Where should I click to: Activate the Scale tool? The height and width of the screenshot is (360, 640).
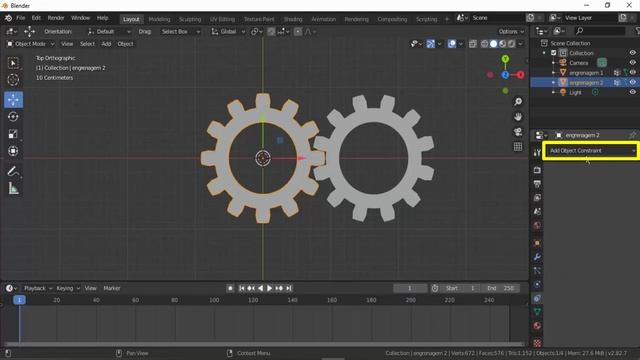(x=13, y=134)
